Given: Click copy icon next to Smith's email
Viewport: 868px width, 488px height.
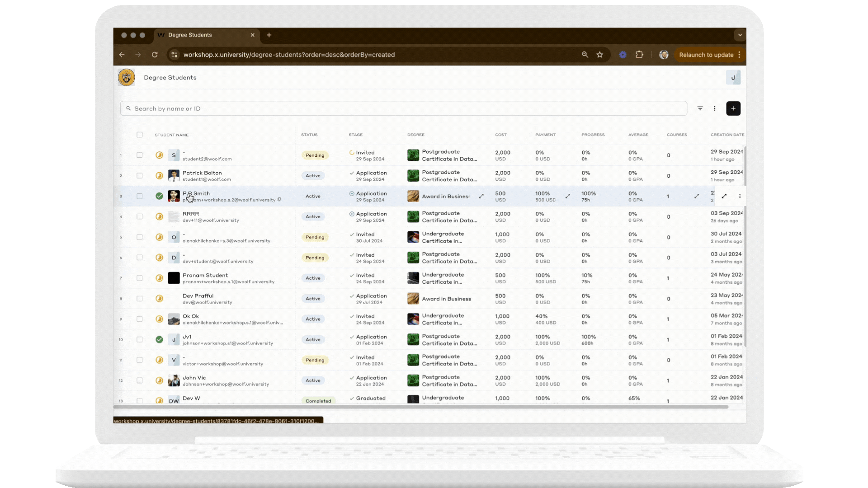Looking at the screenshot, I should pyautogui.click(x=279, y=200).
